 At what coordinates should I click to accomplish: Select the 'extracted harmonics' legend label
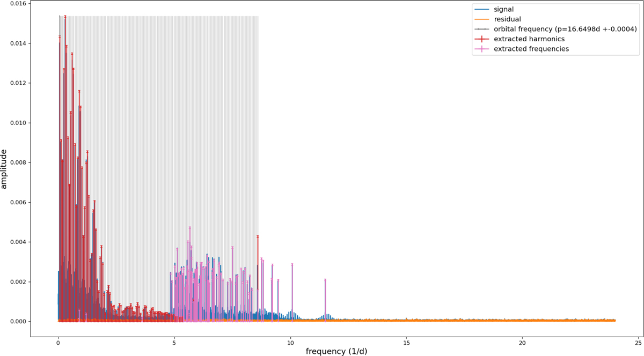[529, 39]
